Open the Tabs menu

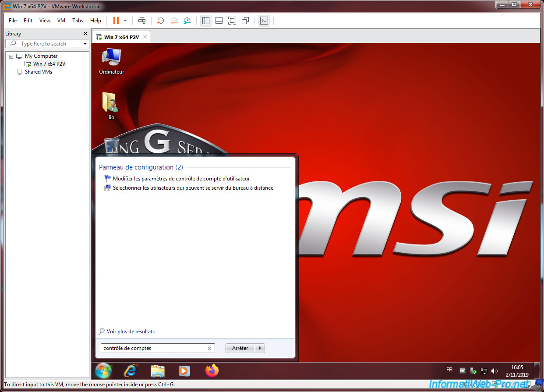tap(78, 21)
